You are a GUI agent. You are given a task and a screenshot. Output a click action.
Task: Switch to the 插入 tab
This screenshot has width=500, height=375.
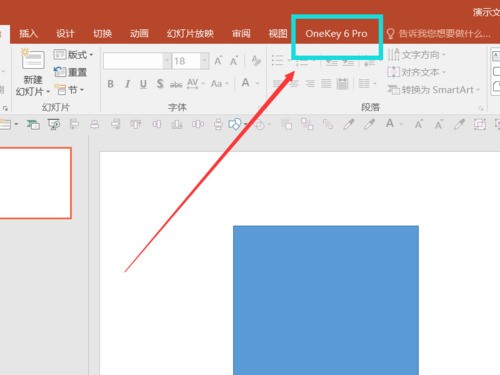pyautogui.click(x=28, y=34)
